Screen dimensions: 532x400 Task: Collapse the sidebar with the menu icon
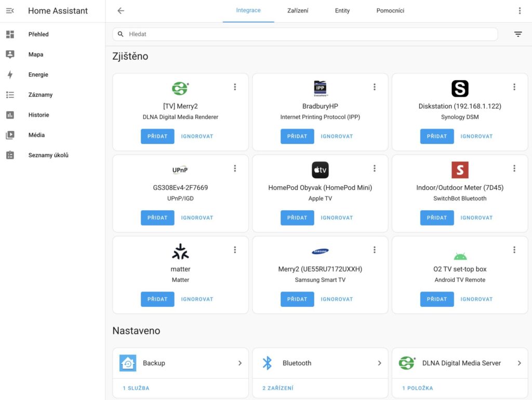10,11
